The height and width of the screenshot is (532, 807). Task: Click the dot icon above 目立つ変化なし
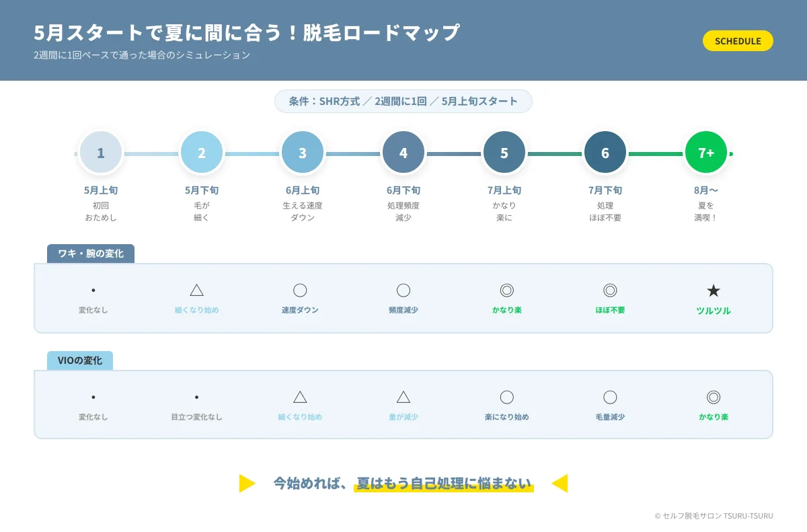coord(196,397)
